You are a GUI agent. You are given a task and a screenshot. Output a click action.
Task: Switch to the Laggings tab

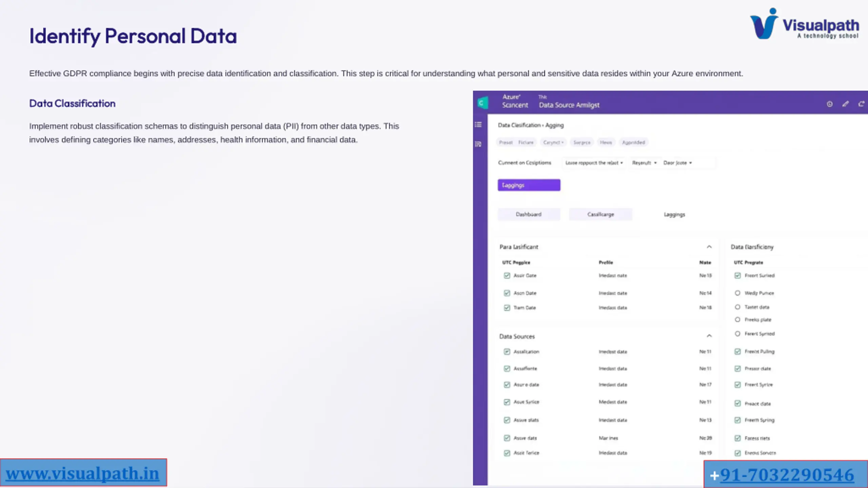[x=674, y=215]
